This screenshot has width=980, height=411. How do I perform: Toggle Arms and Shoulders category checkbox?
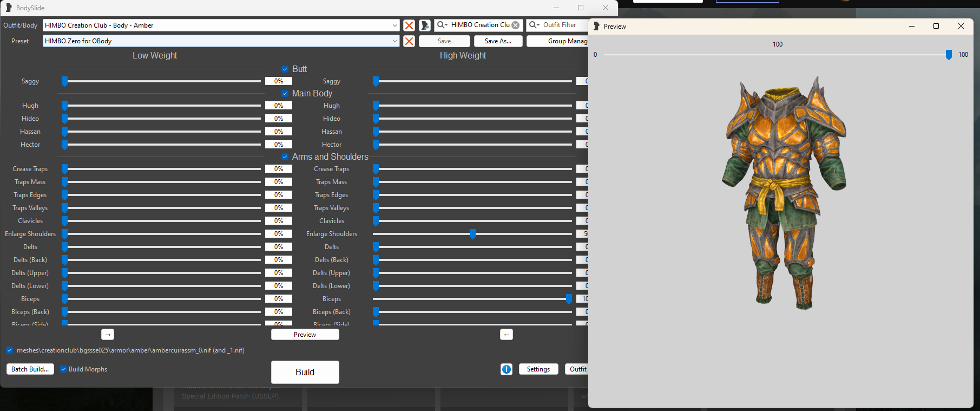285,157
